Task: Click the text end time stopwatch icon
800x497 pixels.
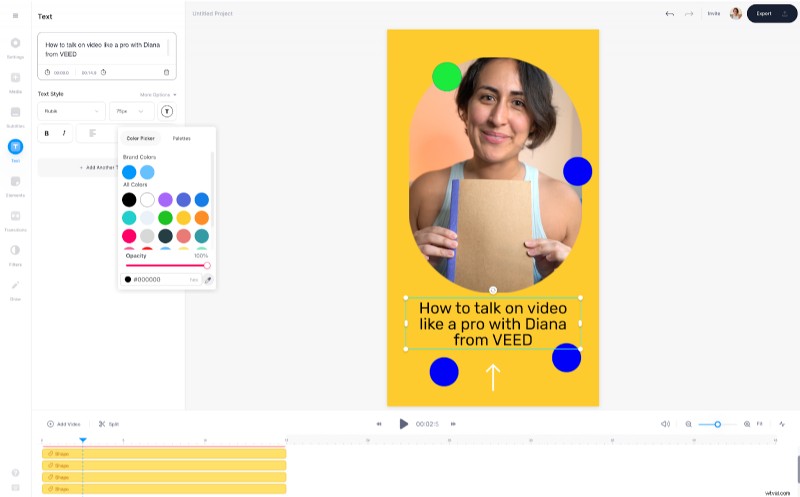Action: pos(104,72)
